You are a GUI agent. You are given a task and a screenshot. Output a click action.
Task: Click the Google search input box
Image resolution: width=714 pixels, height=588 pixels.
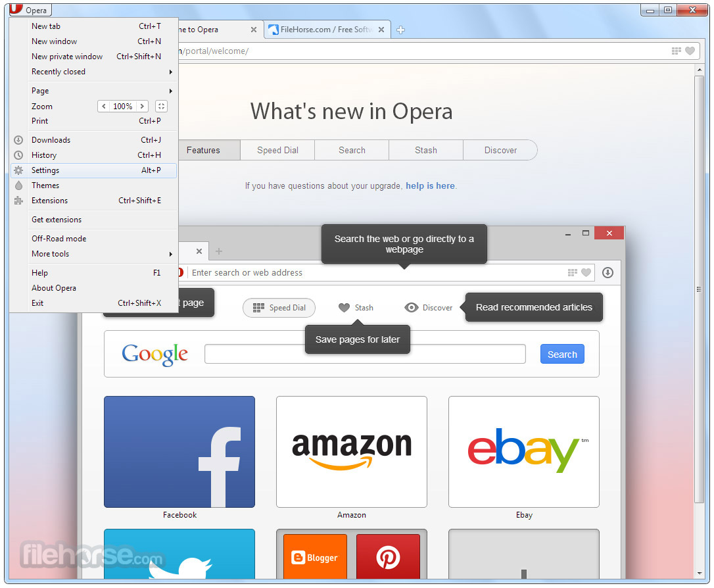coord(365,354)
